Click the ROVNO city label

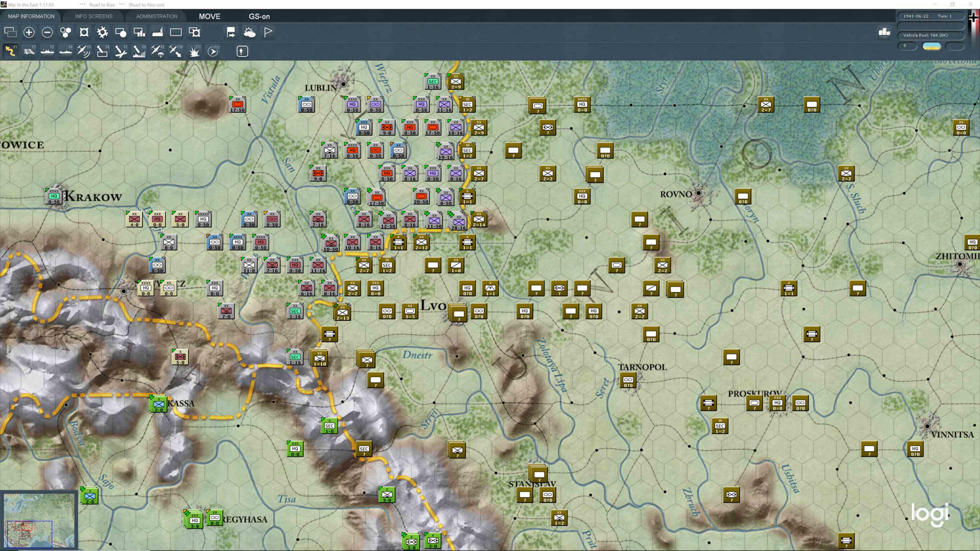(x=676, y=194)
